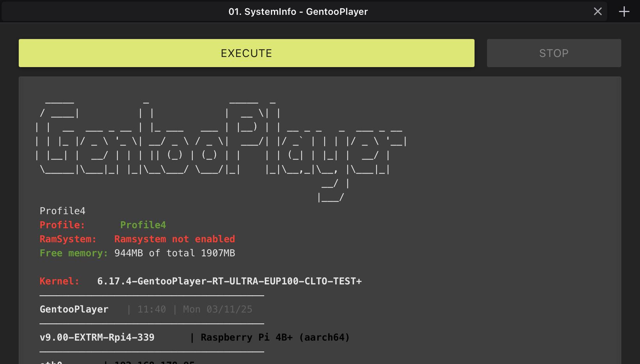Image resolution: width=640 pixels, height=364 pixels.
Task: Click the kernel version string 6.17.4-GentooPlayer-RT-ULTRA
Action: click(229, 281)
